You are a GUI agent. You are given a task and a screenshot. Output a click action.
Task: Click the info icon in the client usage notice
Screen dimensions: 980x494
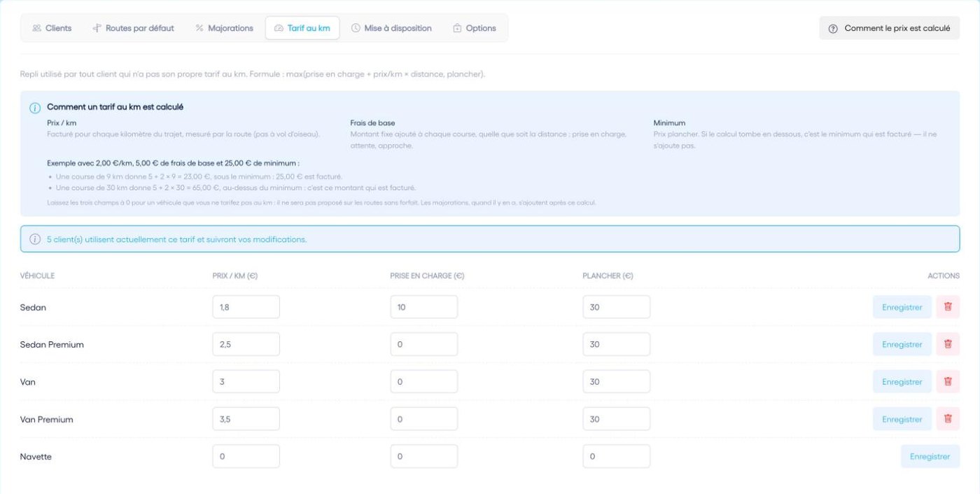(x=35, y=239)
